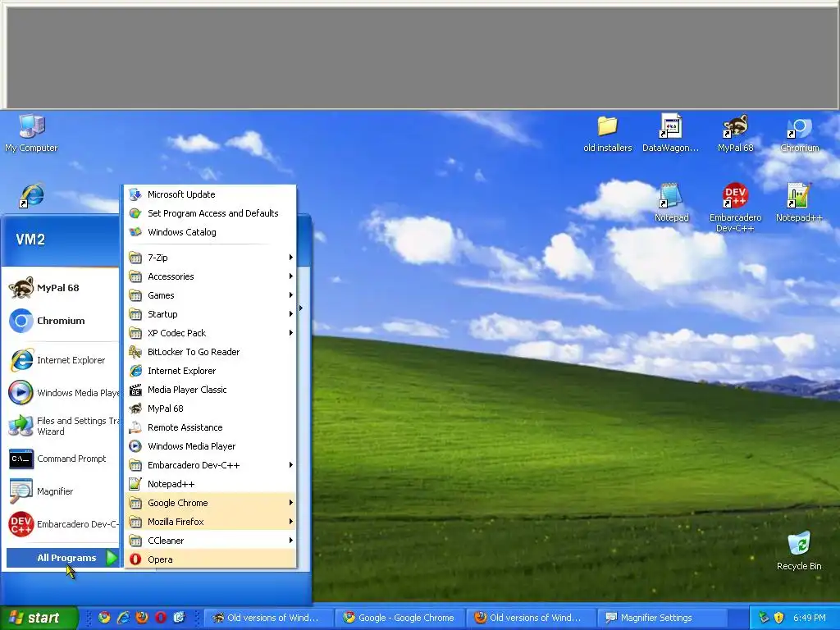Click All Programs button
840x630 pixels.
coord(62,558)
